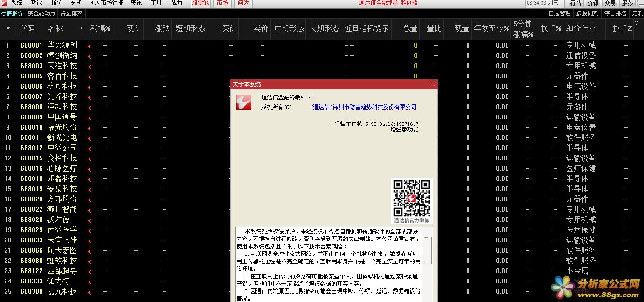Click the K marker next to 中国通号
This screenshot has height=302, width=644.
[x=89, y=118]
